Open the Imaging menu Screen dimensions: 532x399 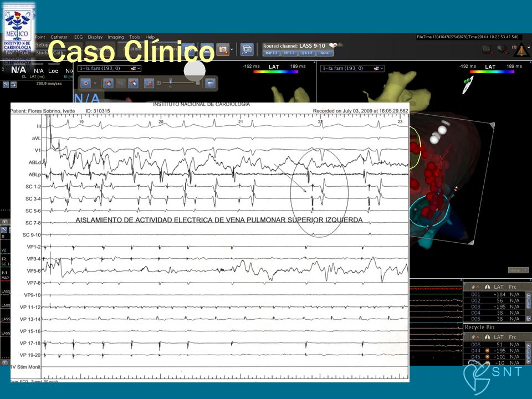coord(116,37)
